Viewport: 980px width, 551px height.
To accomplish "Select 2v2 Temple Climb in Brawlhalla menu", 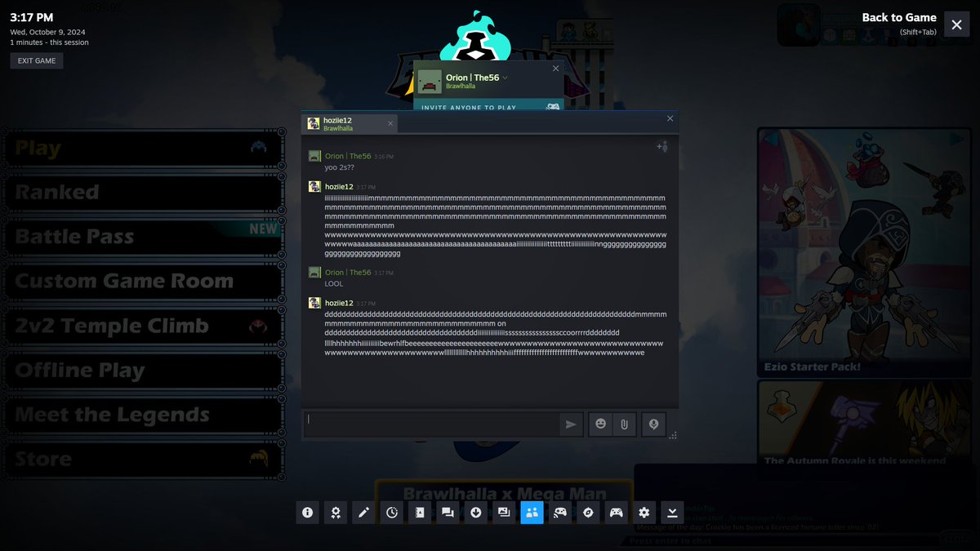I will coord(145,326).
